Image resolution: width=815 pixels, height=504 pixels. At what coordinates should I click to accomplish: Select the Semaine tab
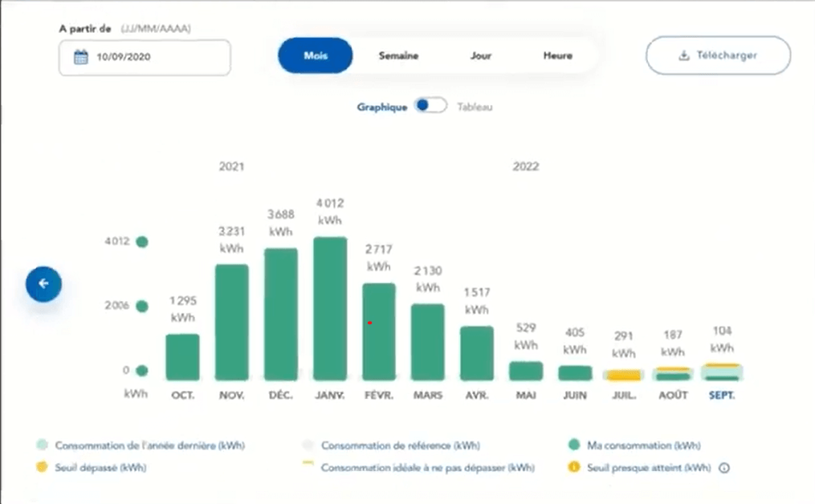[x=398, y=55]
